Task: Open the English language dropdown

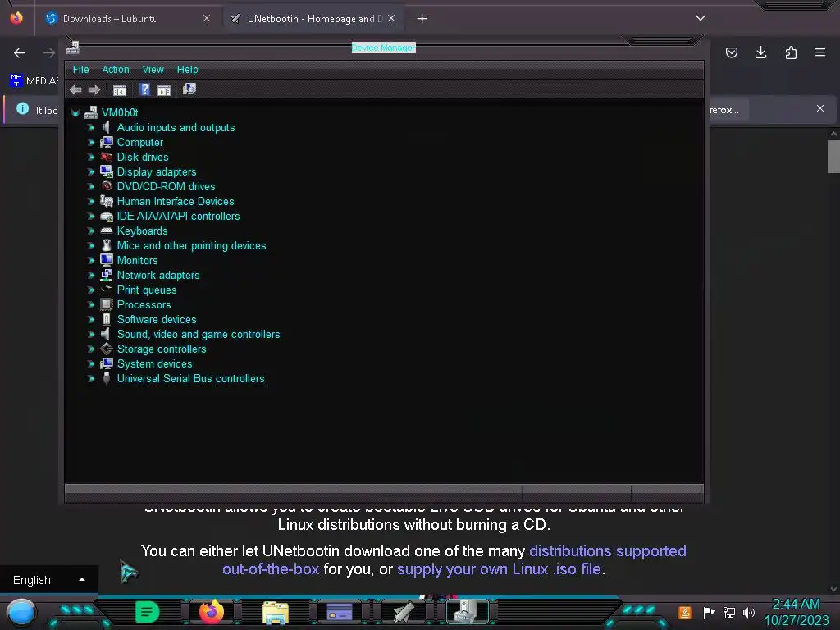Action: pyautogui.click(x=48, y=580)
